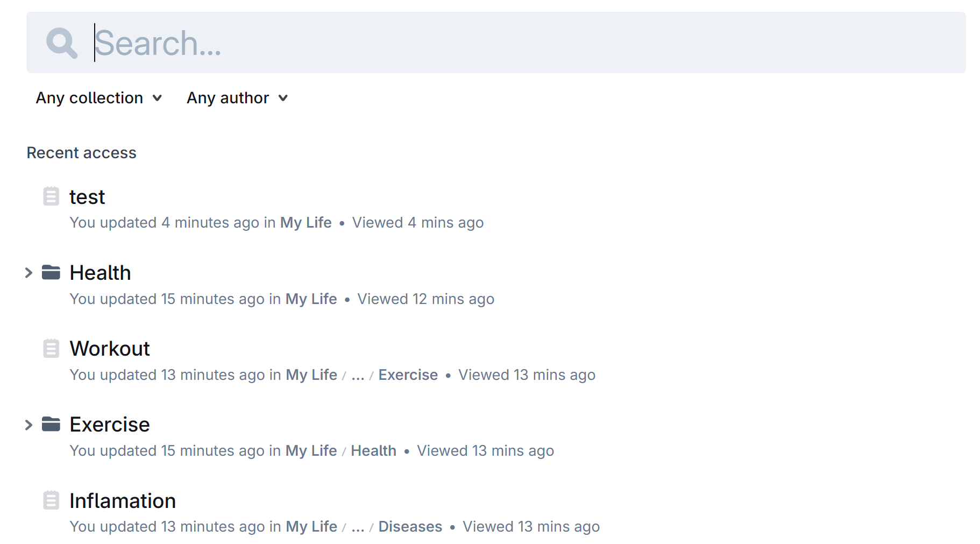Open the Any author filter dropdown
This screenshot has width=980, height=544.
click(x=237, y=98)
